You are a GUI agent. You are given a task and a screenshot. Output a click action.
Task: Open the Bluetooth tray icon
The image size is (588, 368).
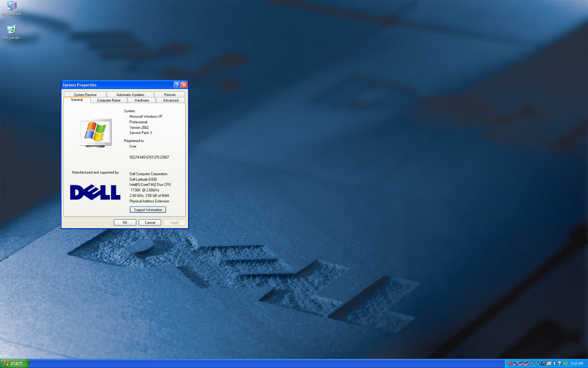(x=554, y=364)
